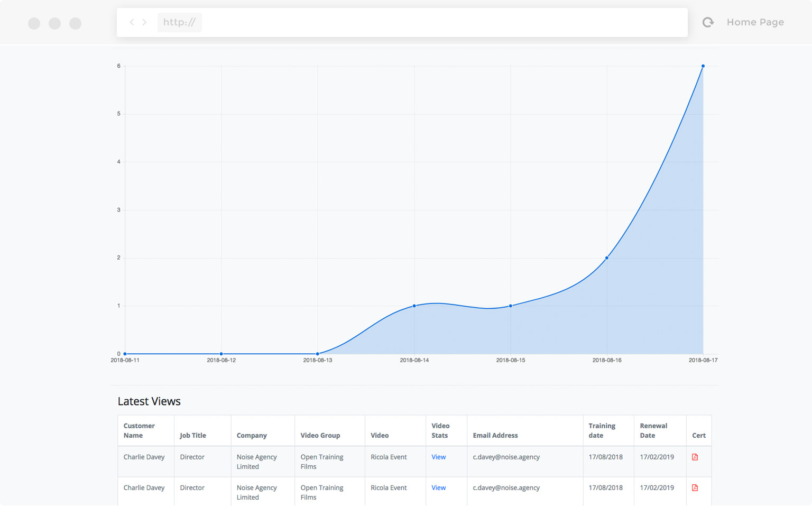Click the Training date column header
This screenshot has width=812, height=506.
602,430
